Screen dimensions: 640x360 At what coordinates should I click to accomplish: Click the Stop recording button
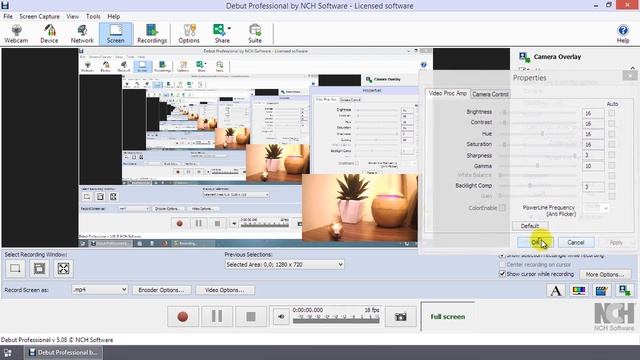[x=251, y=316]
